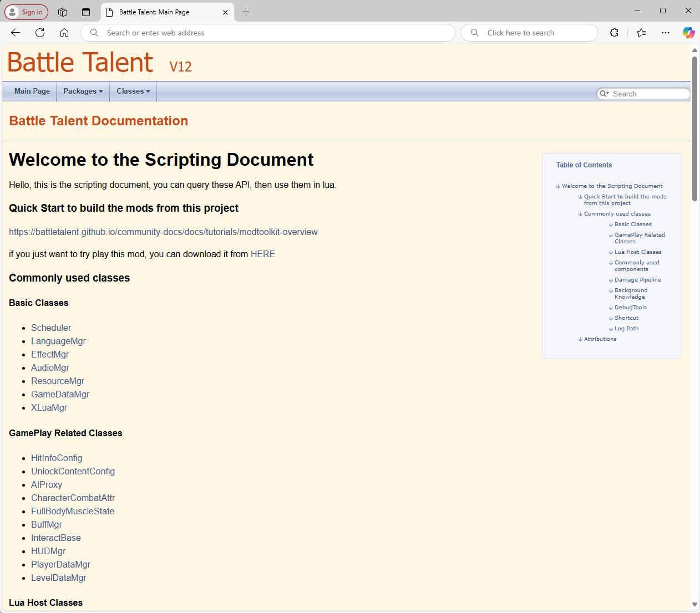Reload the page with refresh icon

pos(40,33)
